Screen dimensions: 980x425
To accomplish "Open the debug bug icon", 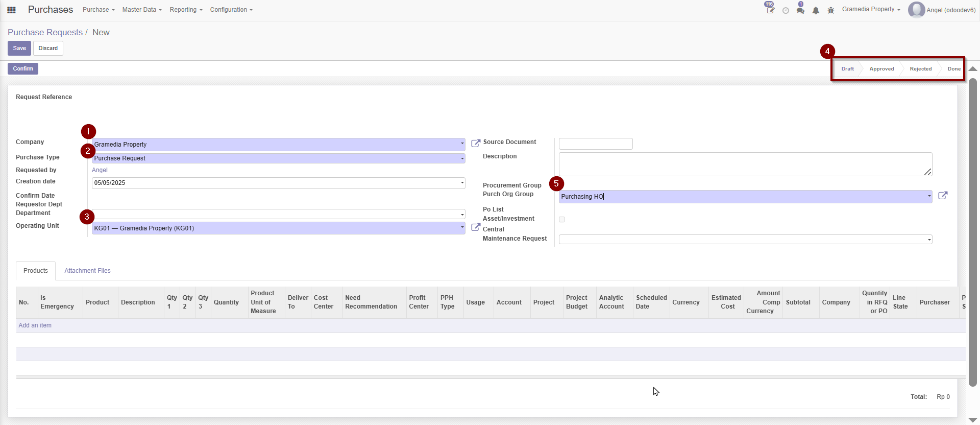I will tap(831, 10).
